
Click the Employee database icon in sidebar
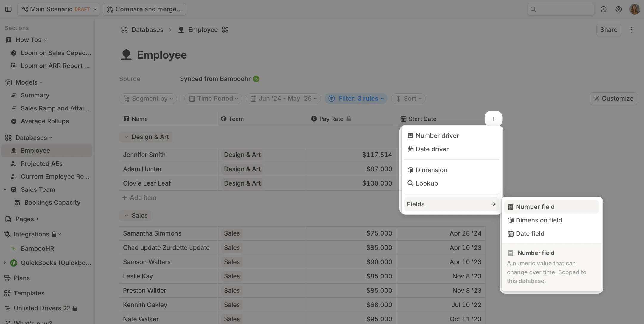[13, 150]
